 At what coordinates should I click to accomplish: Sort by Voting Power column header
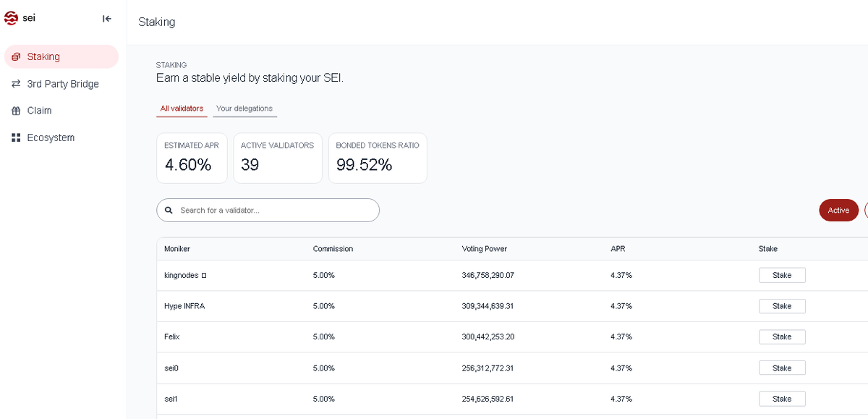[x=485, y=249]
